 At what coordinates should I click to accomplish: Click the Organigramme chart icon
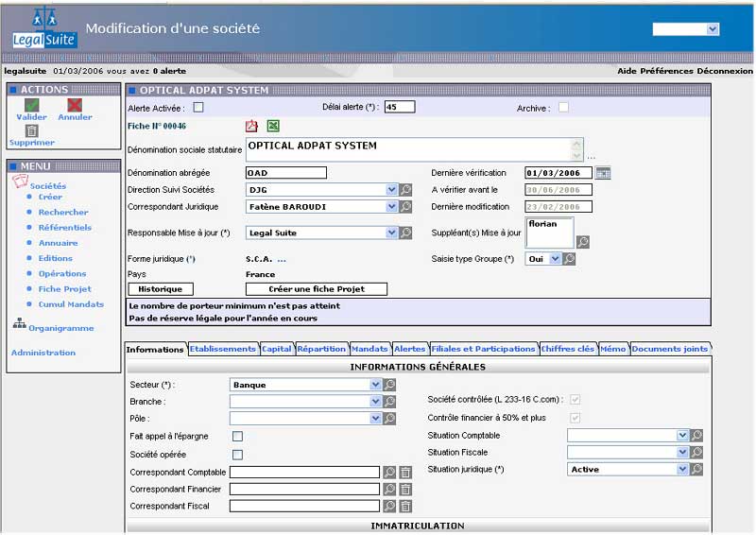tap(19, 323)
